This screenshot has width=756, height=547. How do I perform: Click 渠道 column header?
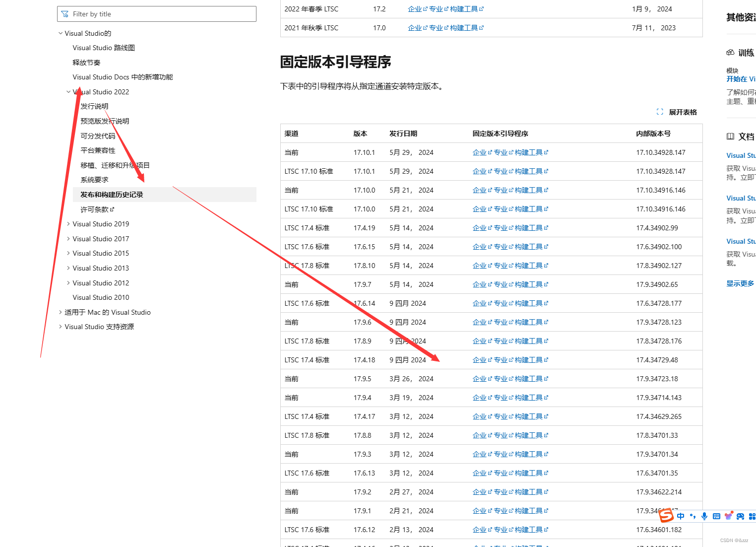click(x=292, y=134)
